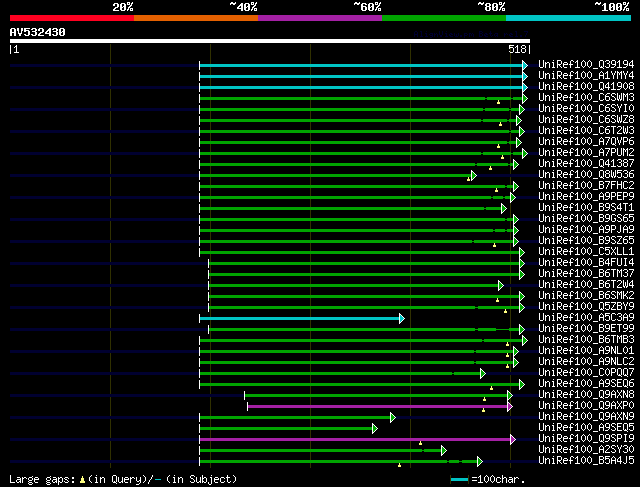Select hit label UniRef100_B9ET99
Screen dimensions: 640x487
tap(586, 329)
